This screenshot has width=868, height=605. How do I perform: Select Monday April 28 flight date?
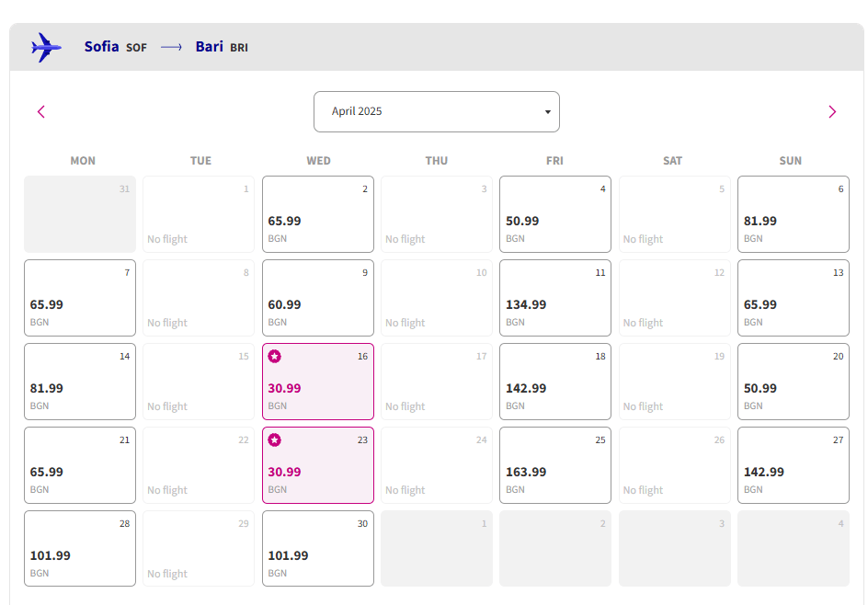point(80,549)
